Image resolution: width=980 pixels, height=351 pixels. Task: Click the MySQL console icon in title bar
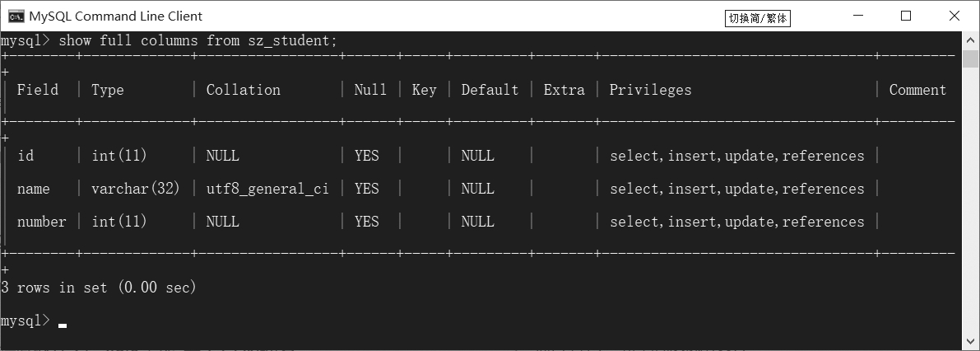click(16, 16)
